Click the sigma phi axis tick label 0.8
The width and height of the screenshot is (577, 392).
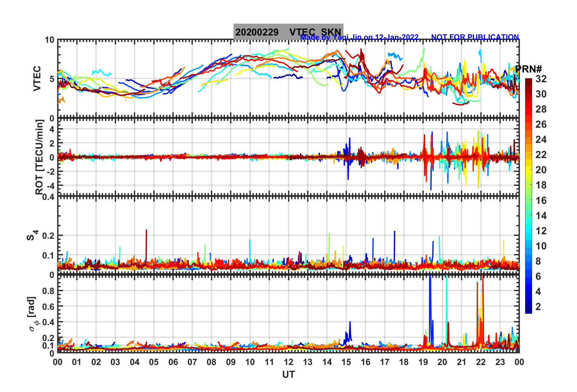(x=48, y=291)
